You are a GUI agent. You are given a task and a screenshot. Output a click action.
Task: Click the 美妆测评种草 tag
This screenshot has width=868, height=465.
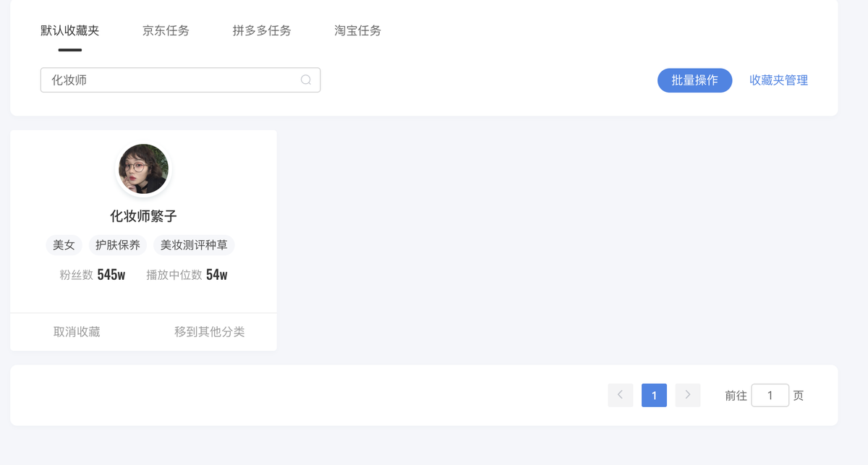pyautogui.click(x=194, y=245)
